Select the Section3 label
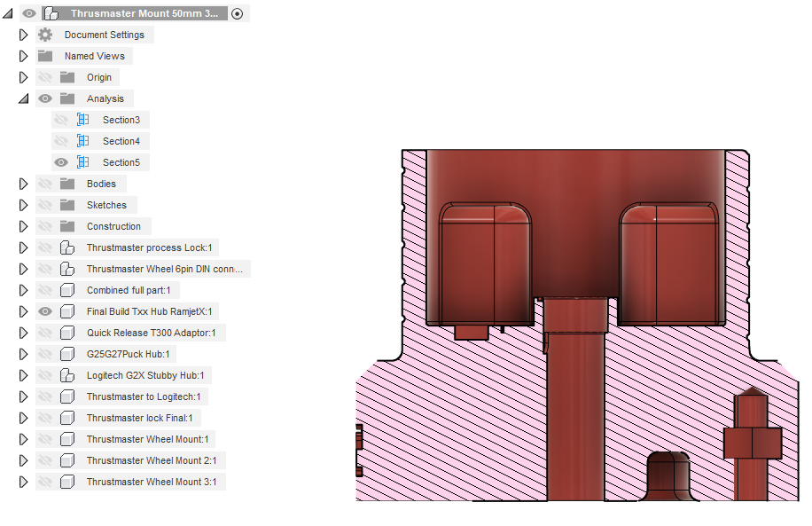Screen dimensions: 812x526 coord(121,120)
